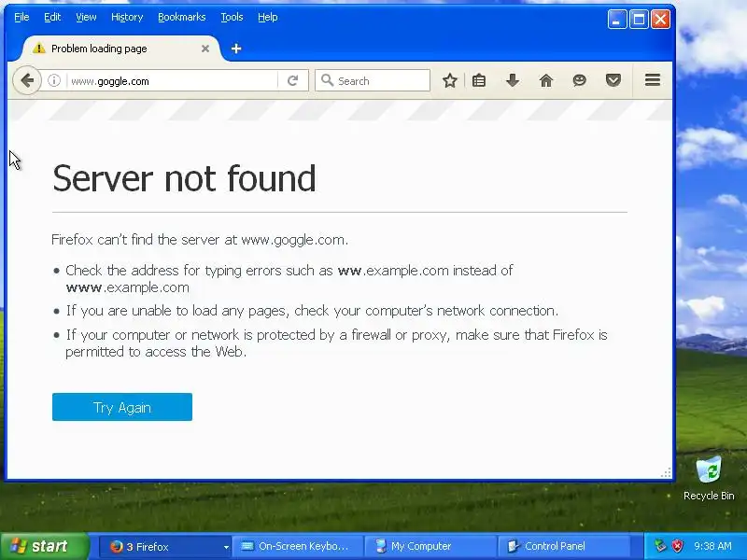
Task: Click the 9:38 AM system clock
Action: 712,546
